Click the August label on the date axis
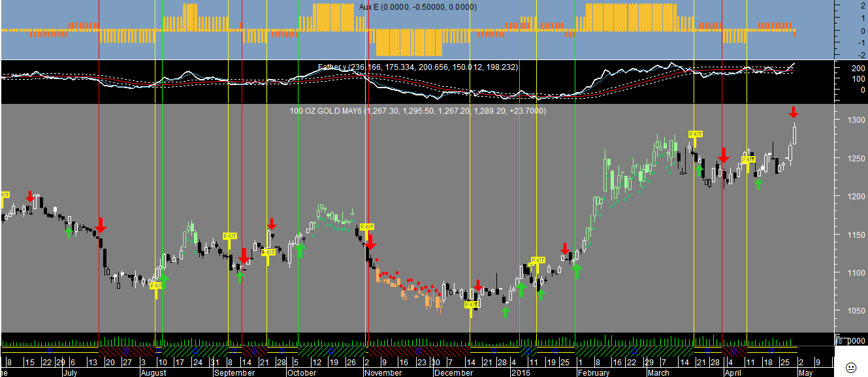Image resolution: width=868 pixels, height=377 pixels. (153, 372)
